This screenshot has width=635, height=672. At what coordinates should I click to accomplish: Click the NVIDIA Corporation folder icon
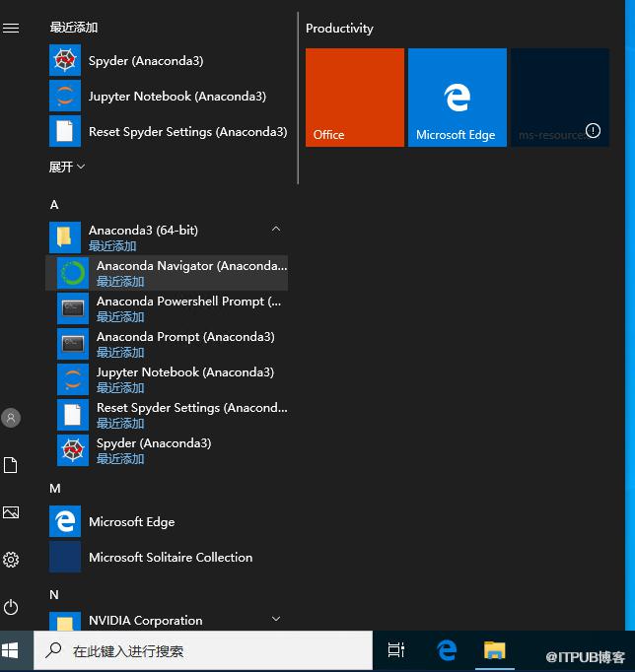click(x=65, y=621)
